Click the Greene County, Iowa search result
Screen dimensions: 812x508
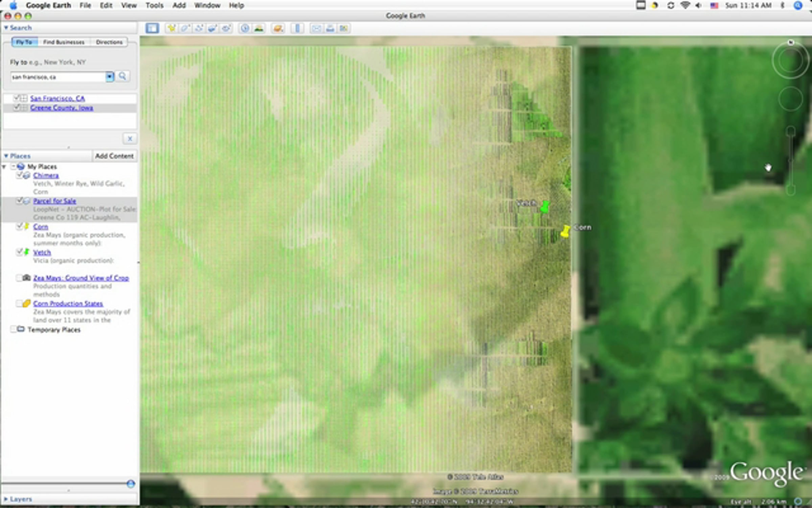pyautogui.click(x=62, y=108)
